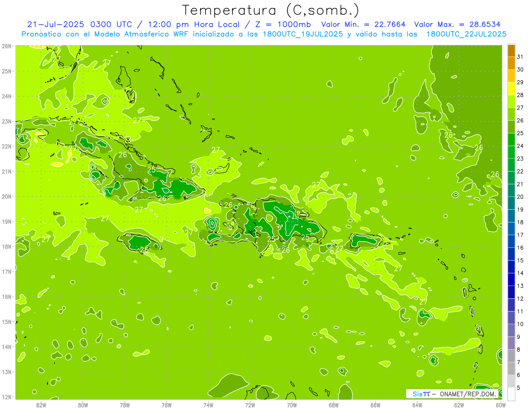The width and height of the screenshot is (532, 411).
Task: Click the "Valor Min. = 22.7664" value
Action: coord(364,24)
